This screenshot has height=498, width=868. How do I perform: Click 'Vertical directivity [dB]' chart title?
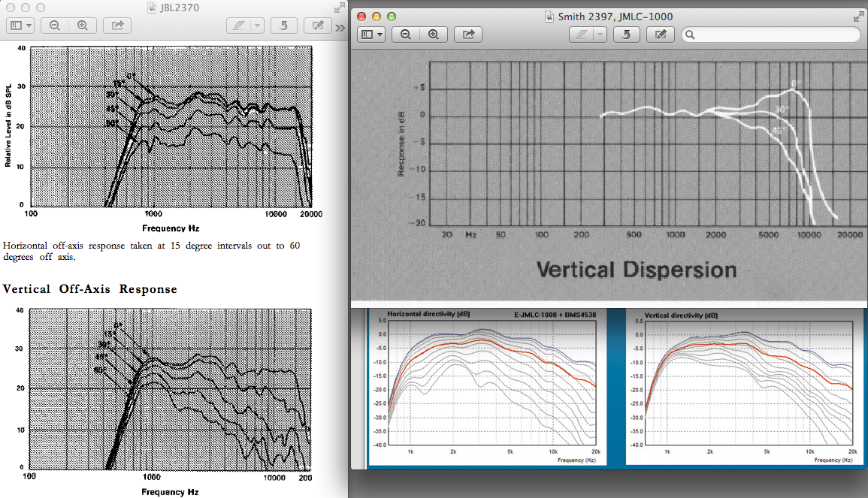(x=681, y=315)
